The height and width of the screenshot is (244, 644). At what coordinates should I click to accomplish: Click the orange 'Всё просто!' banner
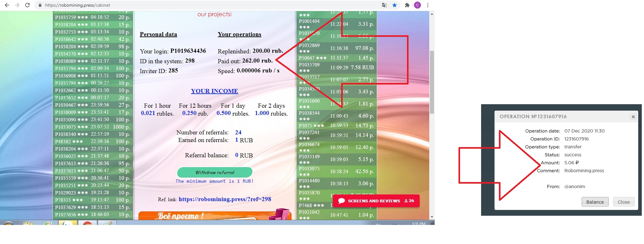(215, 214)
